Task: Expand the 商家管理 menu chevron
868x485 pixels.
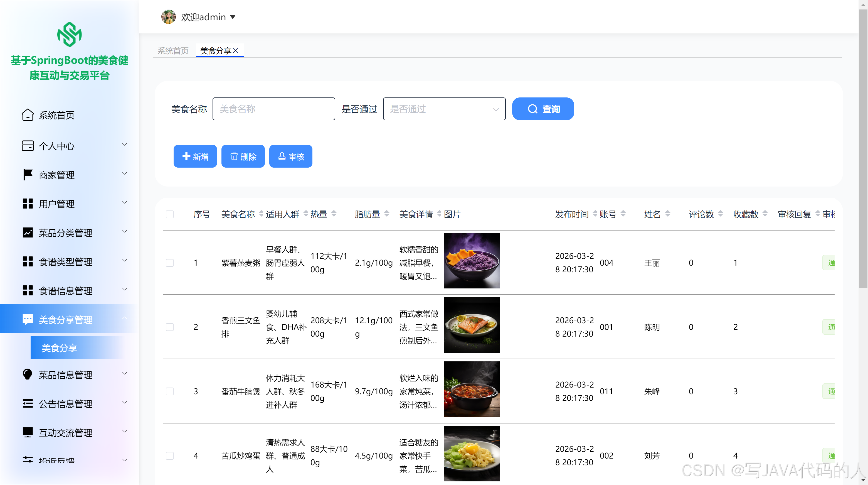Action: 125,173
